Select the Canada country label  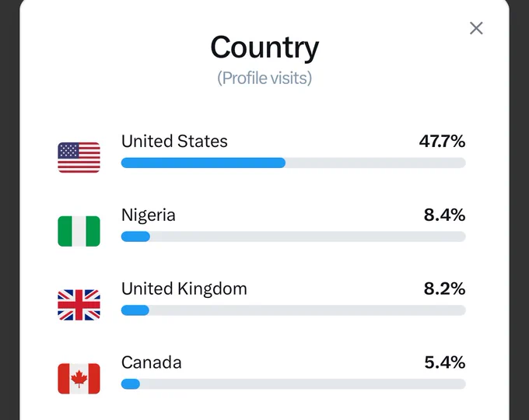[x=152, y=362]
